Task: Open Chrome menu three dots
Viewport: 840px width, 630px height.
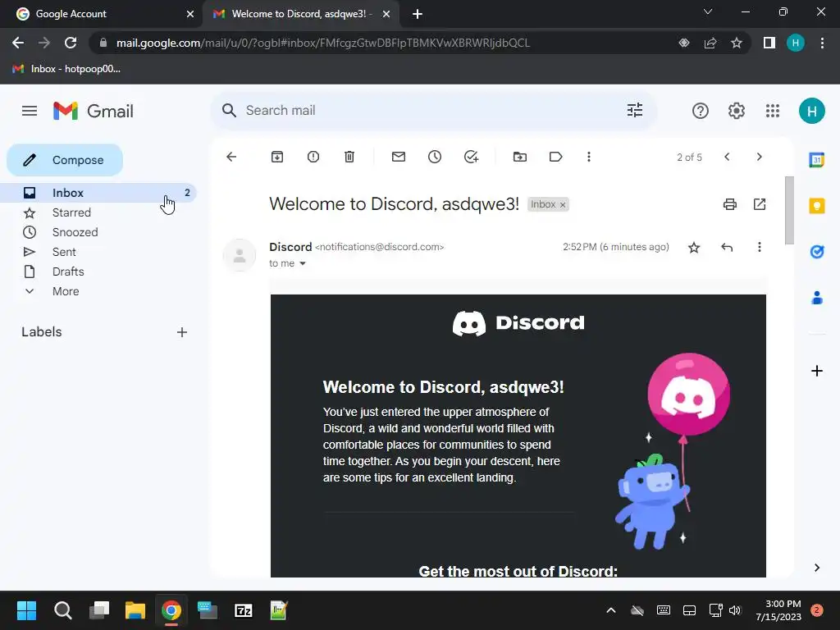Action: pos(822,43)
